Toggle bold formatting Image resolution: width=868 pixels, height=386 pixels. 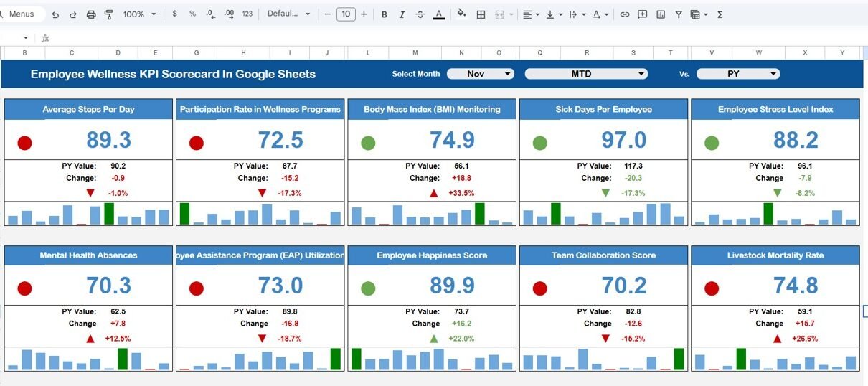click(x=385, y=14)
